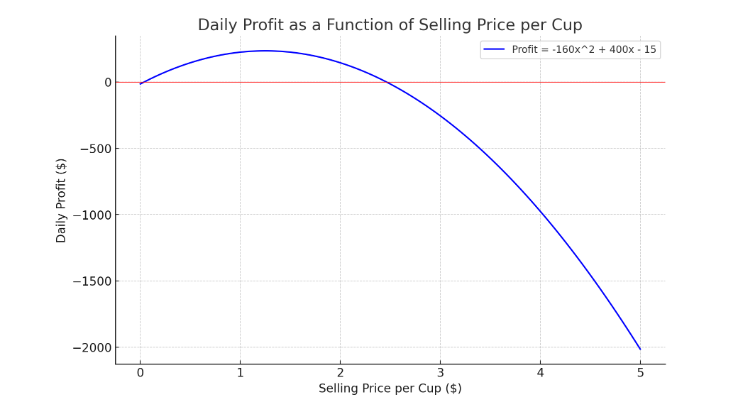Screen dimensions: 742x408
Task: Select the 'Selling Price per Cup ($)' axis label
Action: (x=390, y=387)
